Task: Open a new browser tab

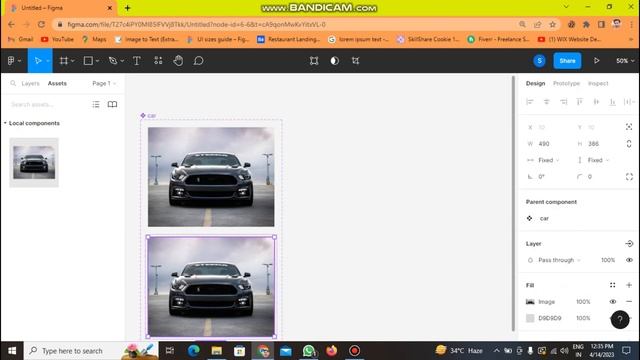Action: (127, 8)
